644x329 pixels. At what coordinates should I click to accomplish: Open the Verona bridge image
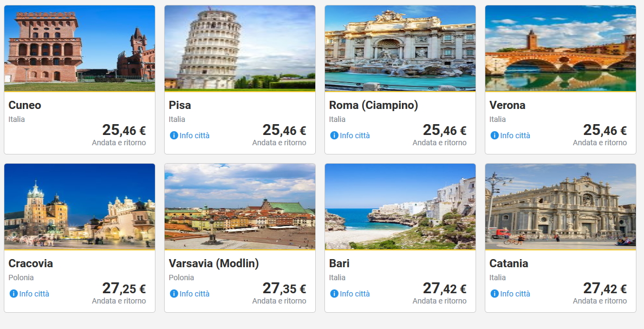click(x=561, y=48)
